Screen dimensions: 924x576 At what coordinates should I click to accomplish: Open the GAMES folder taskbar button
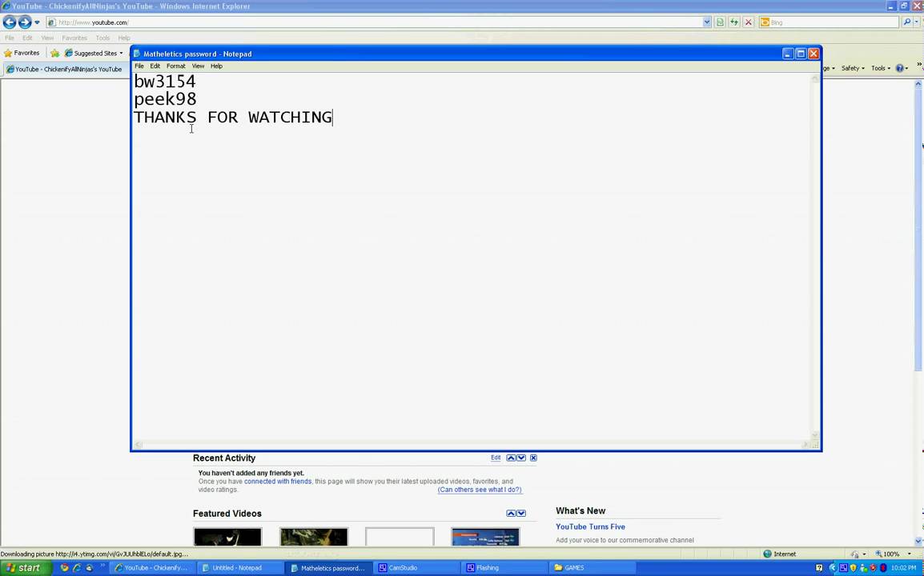(x=593, y=568)
